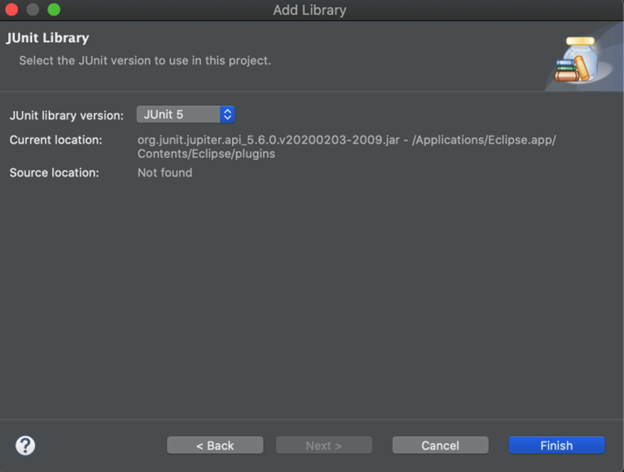Click the 'Select the JUnit version' description
Viewport: 624px width, 472px height.
pyautogui.click(x=145, y=60)
